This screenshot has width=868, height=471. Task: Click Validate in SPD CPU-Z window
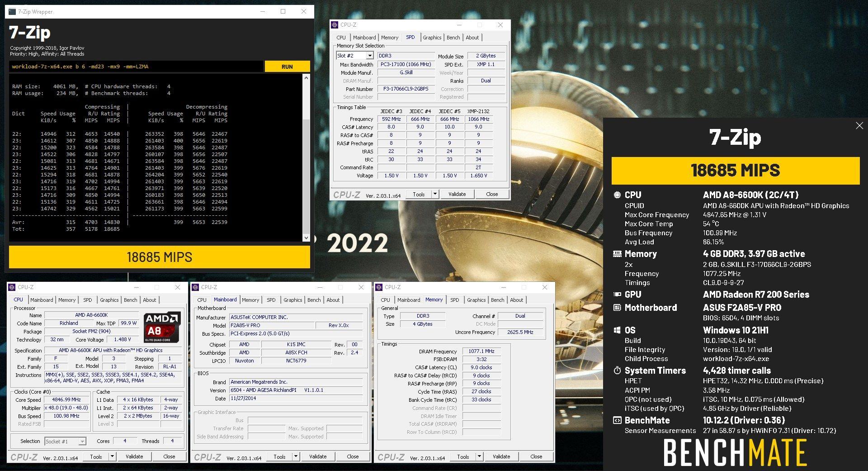pos(457,194)
